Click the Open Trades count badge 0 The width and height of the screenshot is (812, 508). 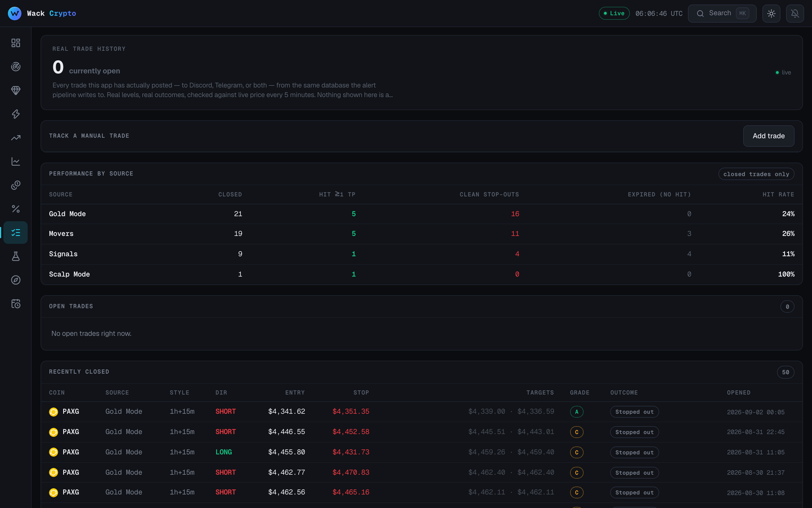coord(787,307)
